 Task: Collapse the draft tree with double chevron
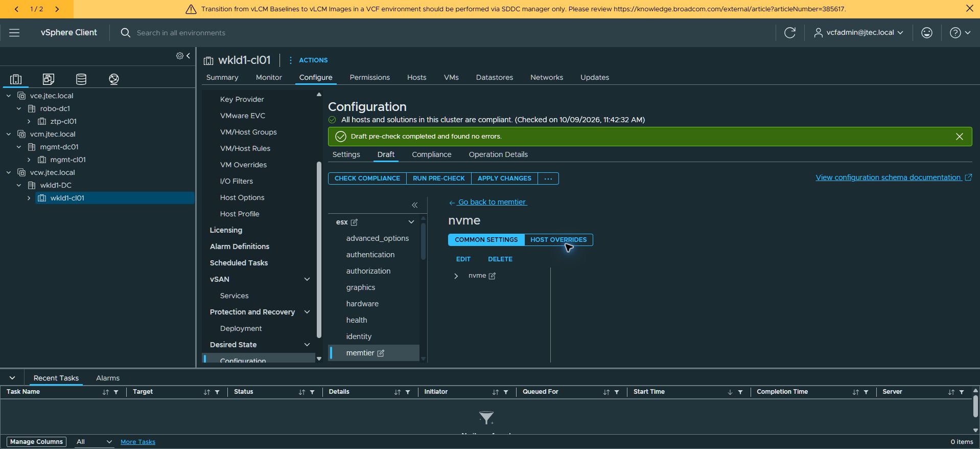pos(415,205)
